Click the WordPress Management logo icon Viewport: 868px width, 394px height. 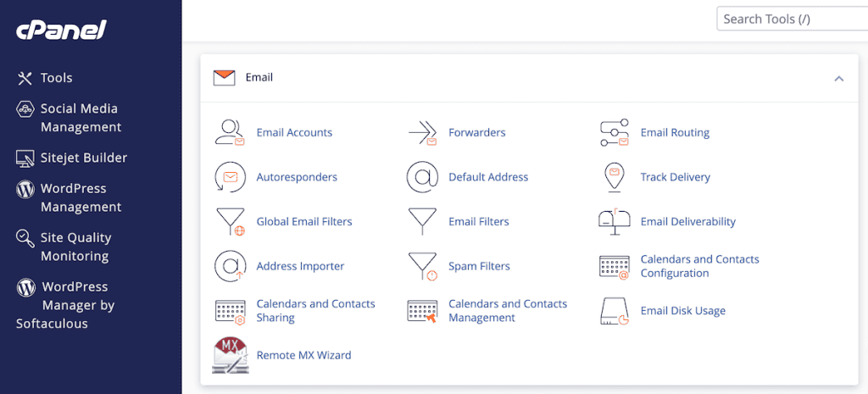point(25,189)
